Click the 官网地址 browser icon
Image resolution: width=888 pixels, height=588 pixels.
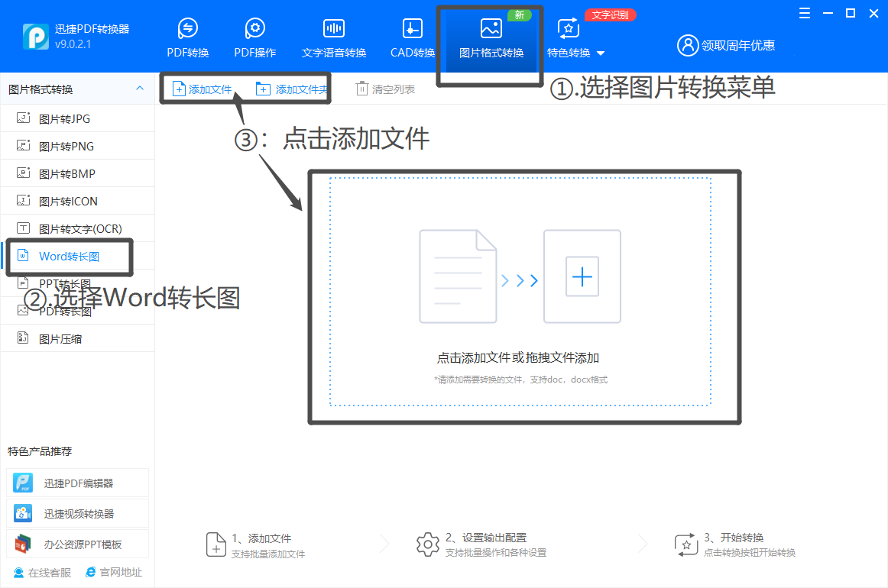point(91,572)
